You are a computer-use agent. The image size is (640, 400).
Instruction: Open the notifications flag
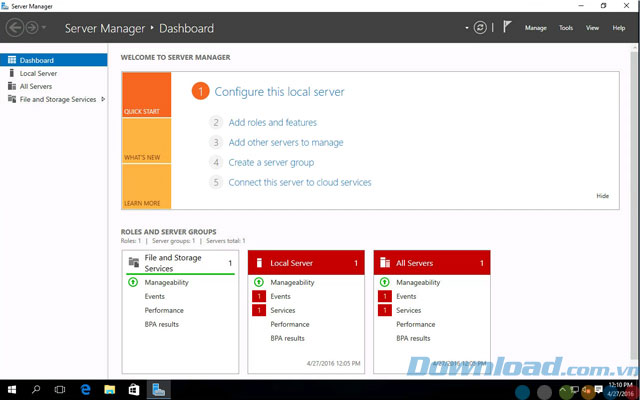tap(507, 27)
